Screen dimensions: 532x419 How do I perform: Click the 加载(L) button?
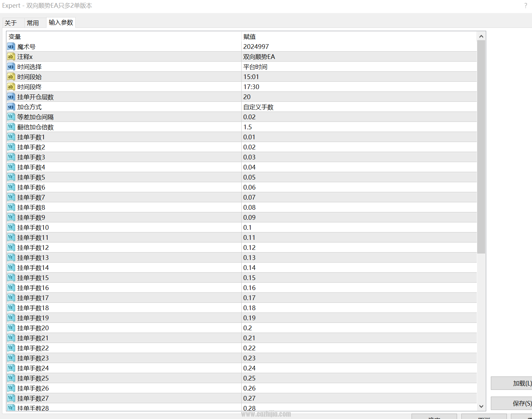(x=511, y=383)
